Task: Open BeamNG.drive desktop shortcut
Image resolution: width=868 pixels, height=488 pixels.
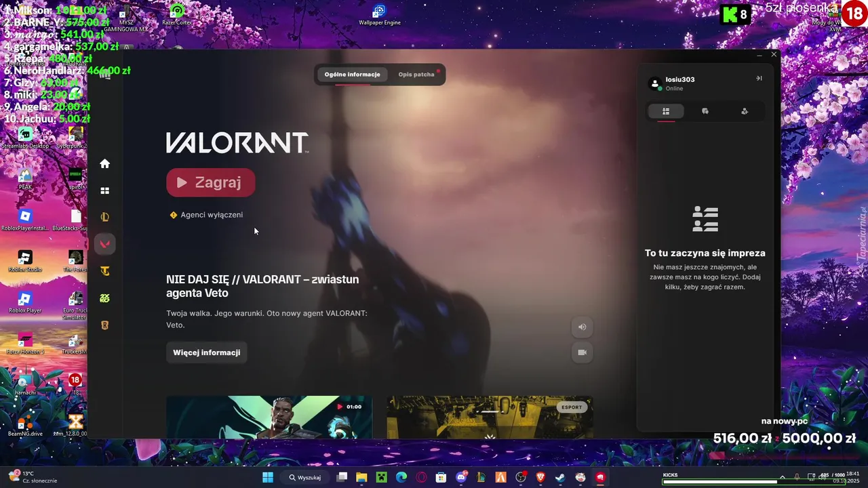Action: (x=25, y=426)
